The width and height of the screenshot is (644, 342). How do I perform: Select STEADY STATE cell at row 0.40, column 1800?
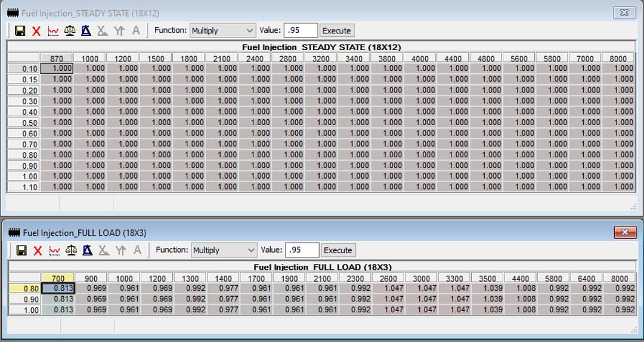coord(189,111)
